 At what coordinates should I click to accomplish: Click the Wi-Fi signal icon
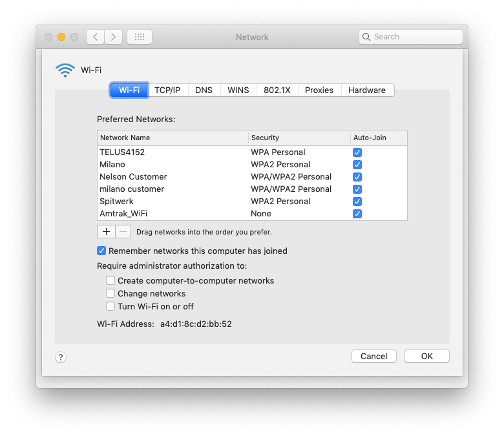pyautogui.click(x=65, y=70)
